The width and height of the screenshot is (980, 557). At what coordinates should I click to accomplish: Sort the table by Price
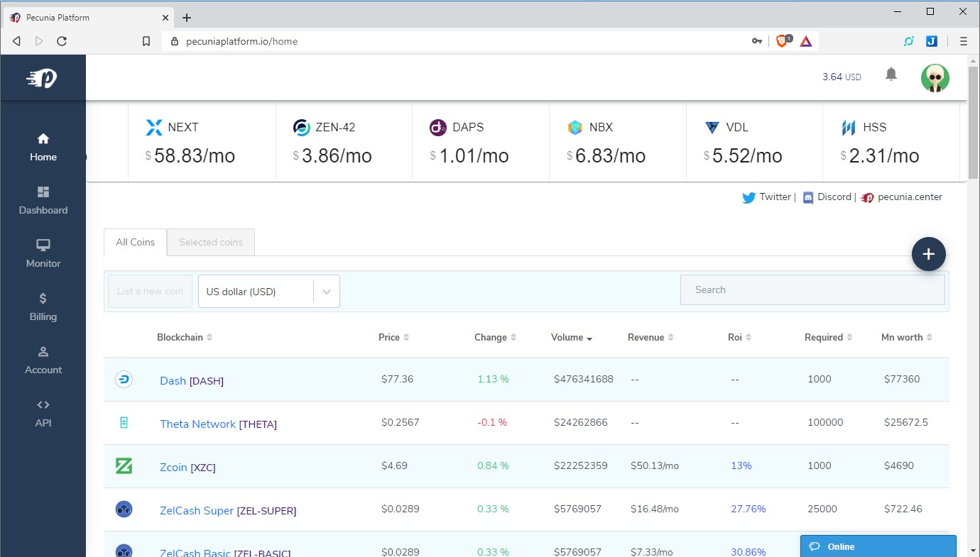(393, 337)
